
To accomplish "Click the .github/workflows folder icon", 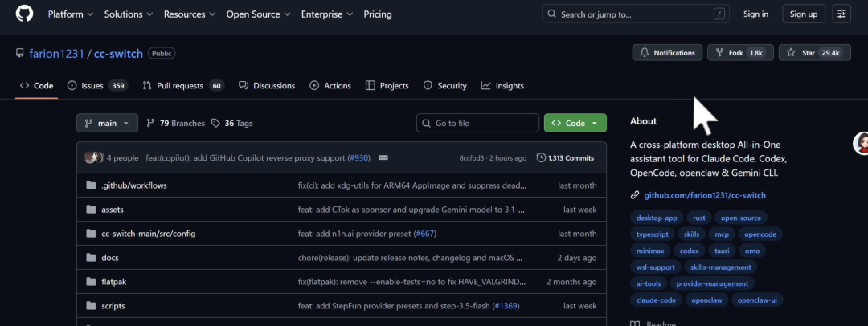I will pyautogui.click(x=91, y=185).
